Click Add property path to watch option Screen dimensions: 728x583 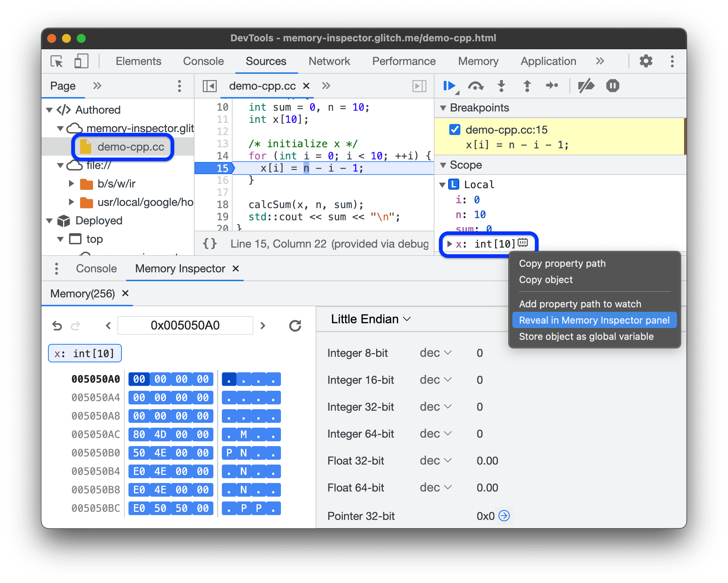pos(581,304)
